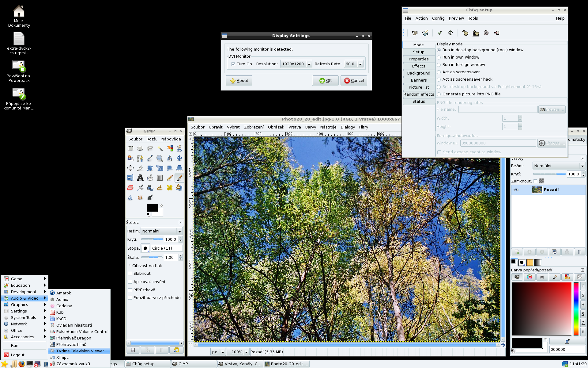
Task: Expand the Graphics submenu
Action: point(25,305)
